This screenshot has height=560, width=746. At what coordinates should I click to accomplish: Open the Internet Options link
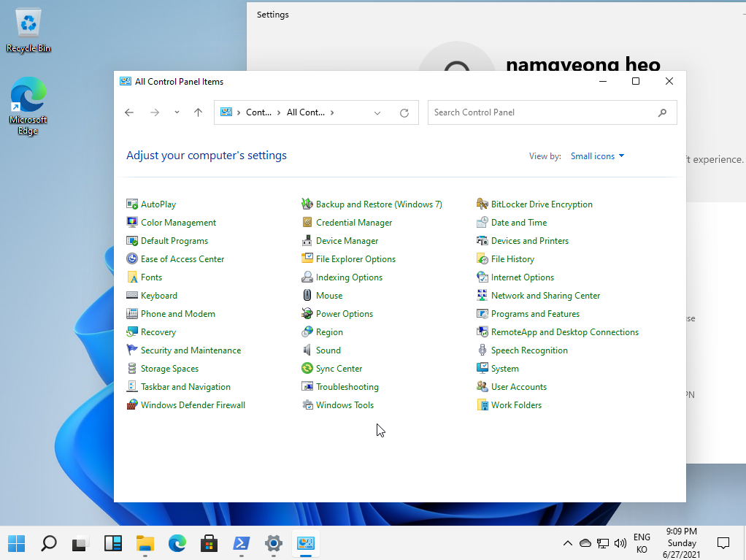pyautogui.click(x=523, y=277)
